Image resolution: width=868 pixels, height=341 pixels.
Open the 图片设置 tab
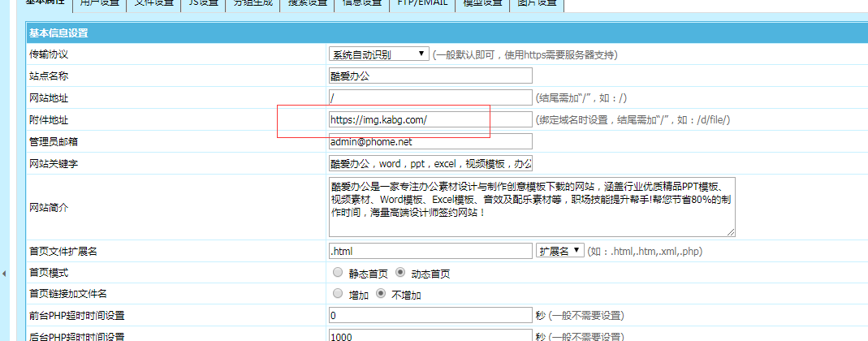(x=537, y=3)
